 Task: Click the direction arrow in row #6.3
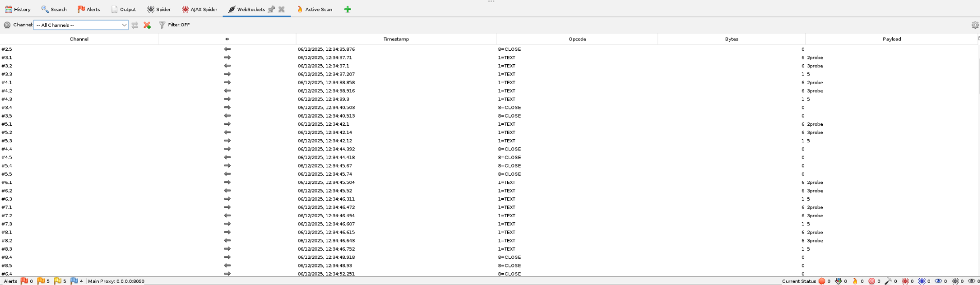227,199
